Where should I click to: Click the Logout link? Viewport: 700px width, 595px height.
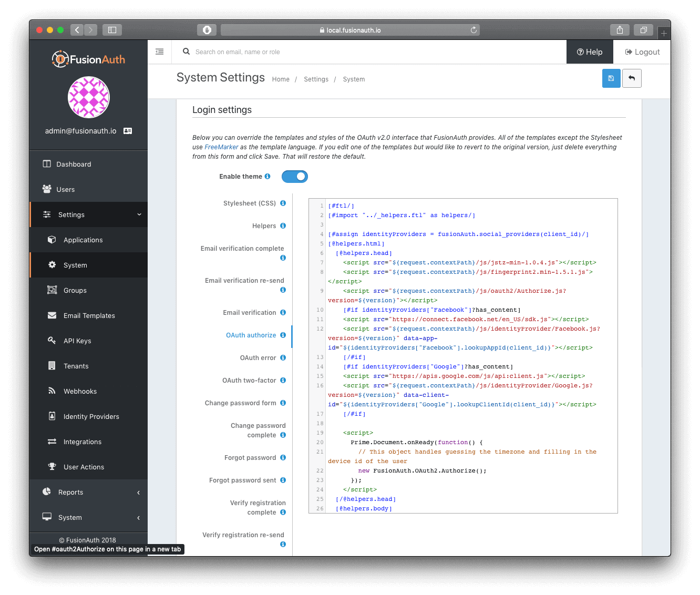pyautogui.click(x=642, y=52)
